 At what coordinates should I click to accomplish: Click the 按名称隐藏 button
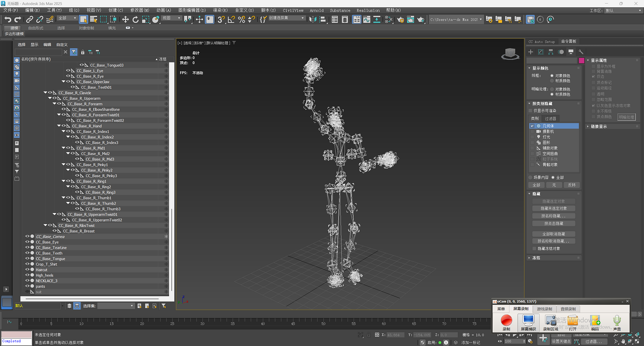tap(554, 216)
